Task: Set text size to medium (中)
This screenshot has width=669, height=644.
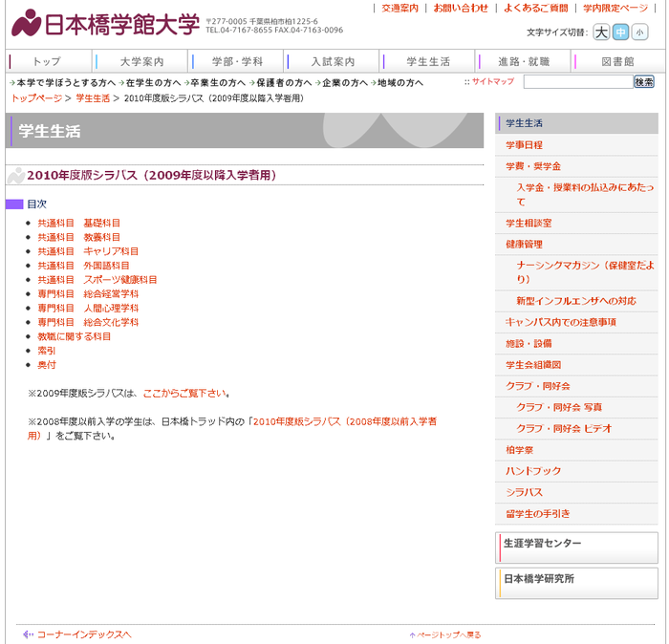Action: 620,32
